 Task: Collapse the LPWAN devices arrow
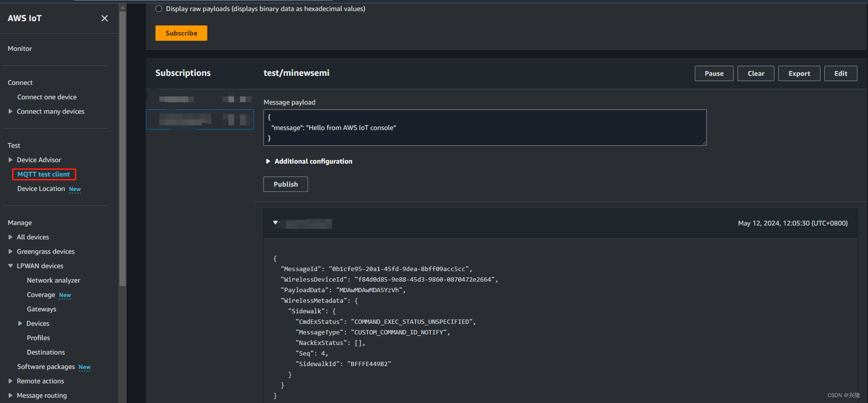tap(11, 266)
